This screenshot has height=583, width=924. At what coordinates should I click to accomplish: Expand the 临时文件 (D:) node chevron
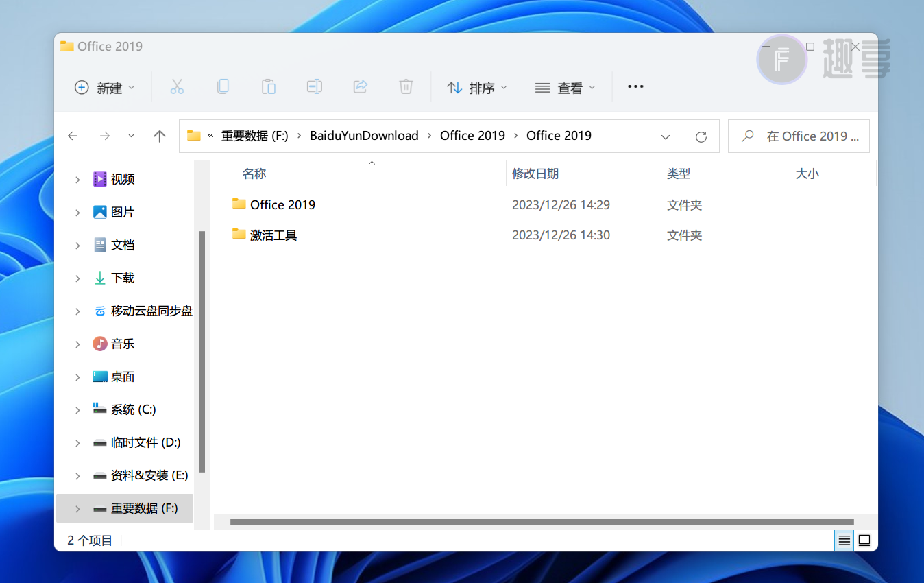[x=77, y=443]
